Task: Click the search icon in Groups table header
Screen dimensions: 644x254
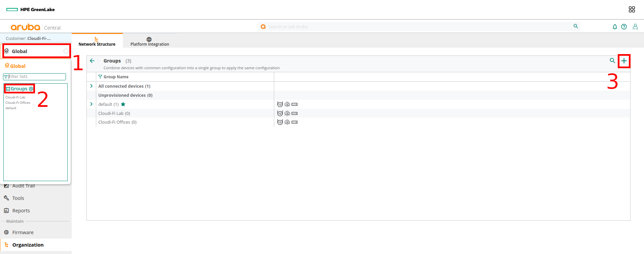Action: coord(612,60)
